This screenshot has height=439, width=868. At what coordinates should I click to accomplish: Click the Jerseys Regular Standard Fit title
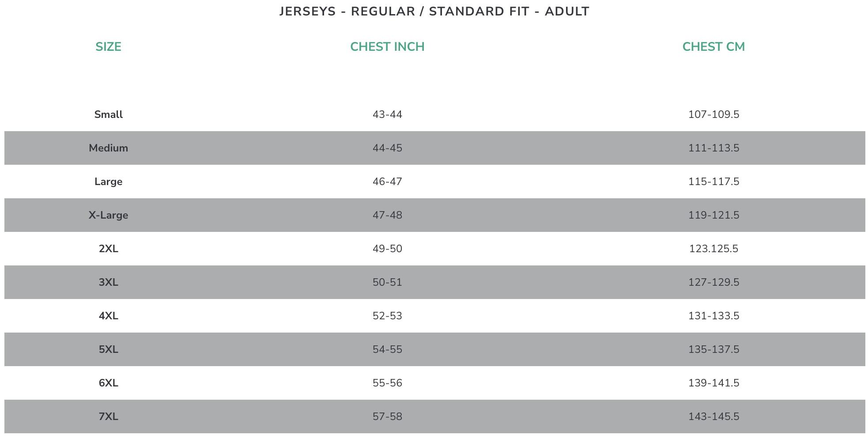pos(434,11)
